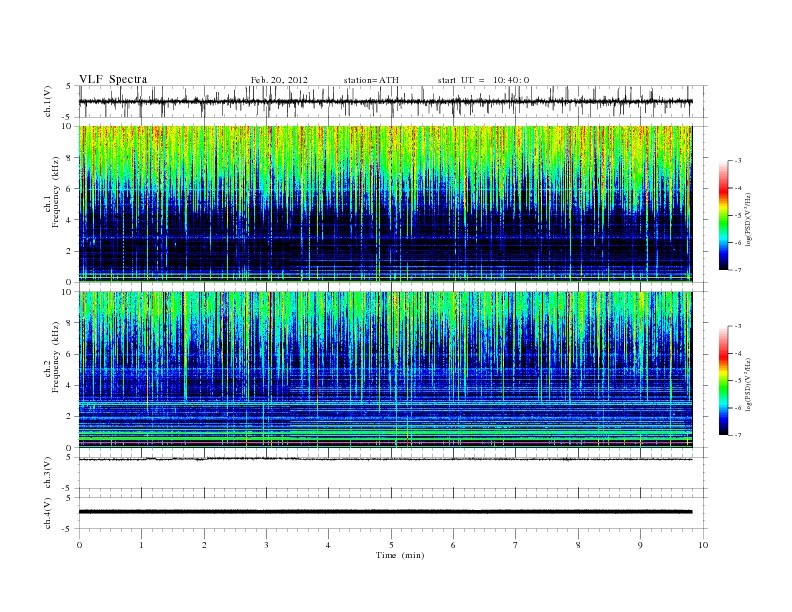Click the "0" tick on the time axis
Screen dimensions: 792x612
[x=79, y=545]
